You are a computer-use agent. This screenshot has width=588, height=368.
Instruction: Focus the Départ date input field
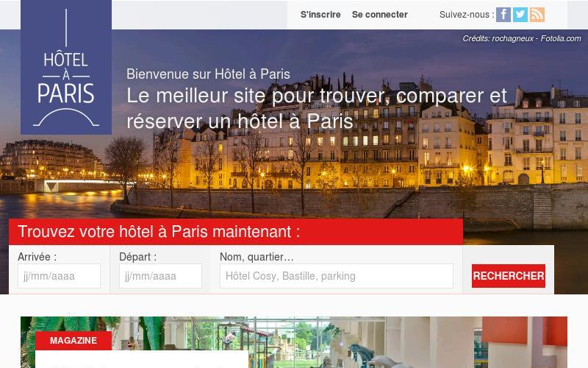pos(160,276)
